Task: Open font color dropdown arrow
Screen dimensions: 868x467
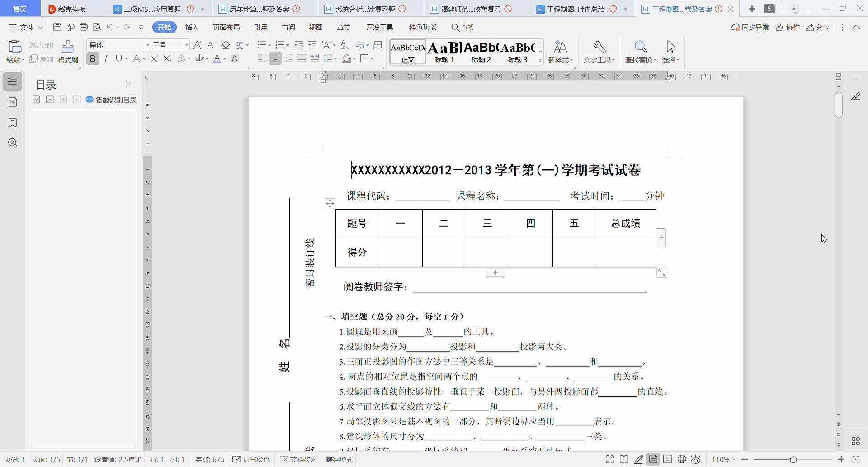Action: [225, 59]
